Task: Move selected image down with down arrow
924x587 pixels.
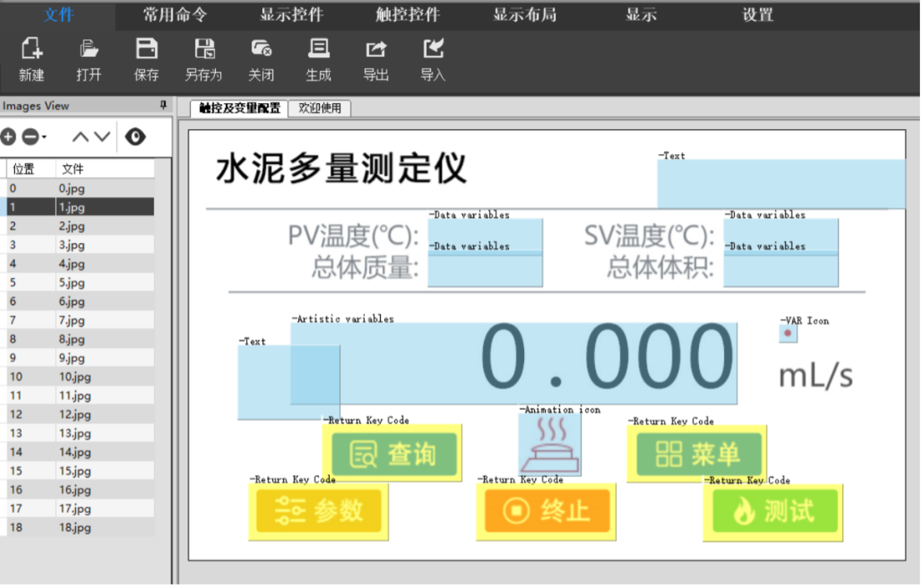Action: point(102,137)
